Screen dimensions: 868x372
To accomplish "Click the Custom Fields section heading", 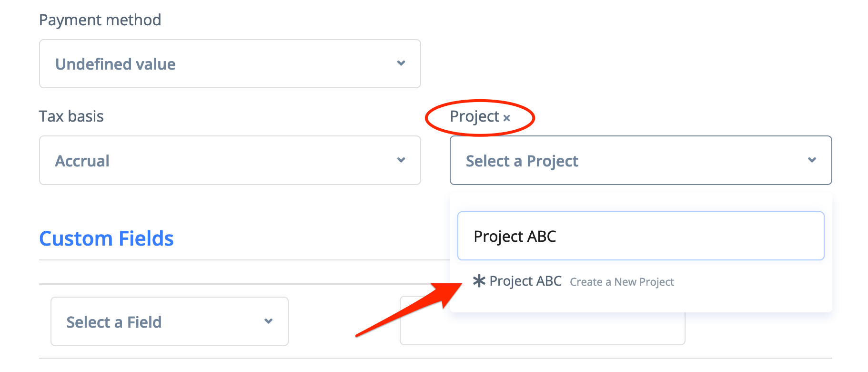I will (x=106, y=238).
